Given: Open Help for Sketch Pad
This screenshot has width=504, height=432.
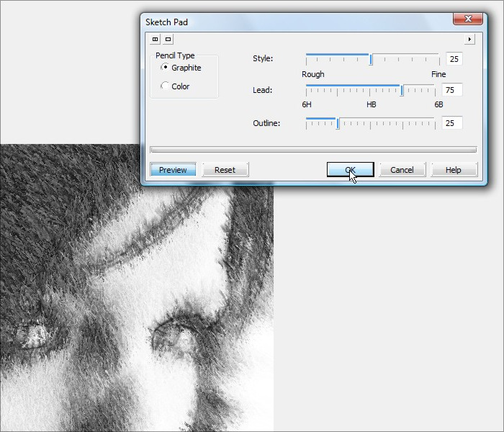Looking at the screenshot, I should 454,170.
